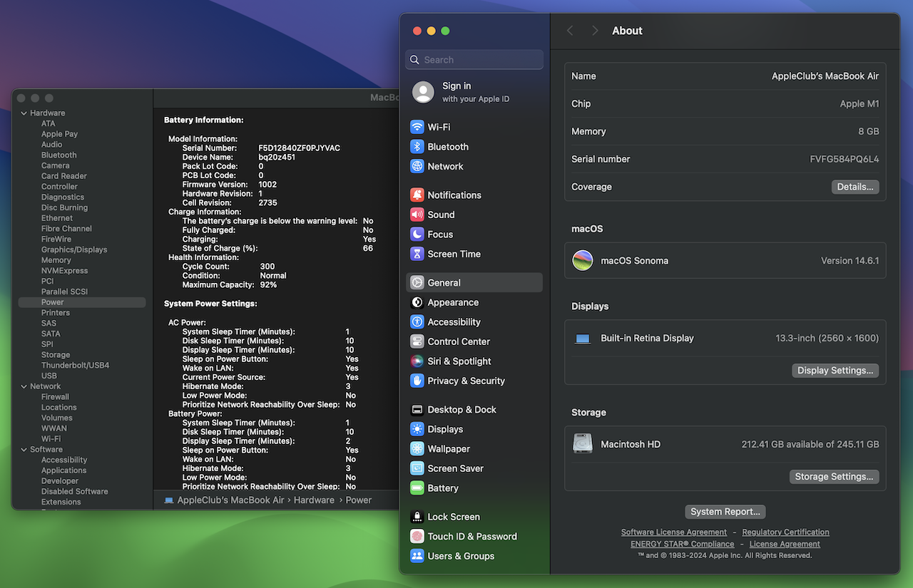The height and width of the screenshot is (588, 913).
Task: Select USB in System Report sidebar
Action: (x=49, y=376)
